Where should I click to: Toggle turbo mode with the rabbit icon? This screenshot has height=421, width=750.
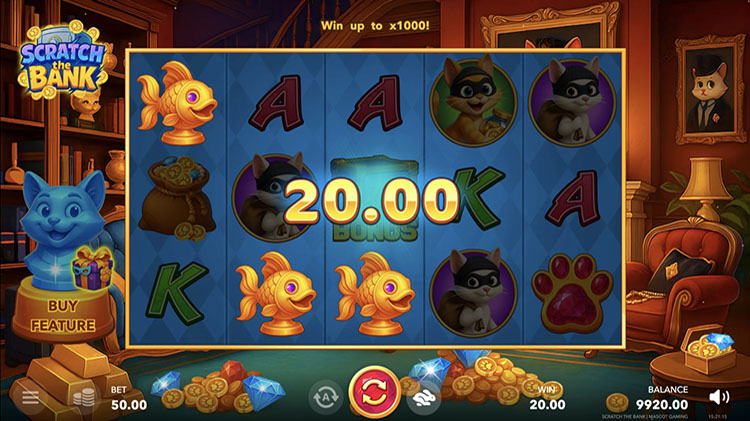pos(423,397)
